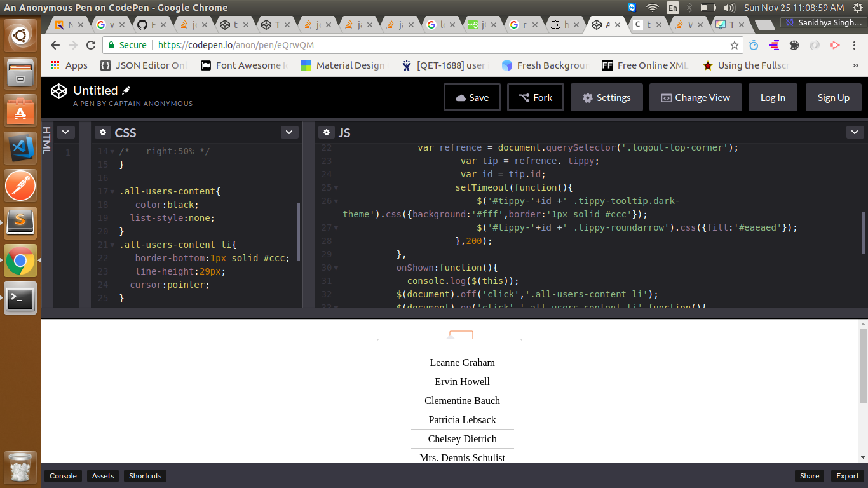
Task: Show more bookmarks overflow chevron
Action: click(x=856, y=65)
